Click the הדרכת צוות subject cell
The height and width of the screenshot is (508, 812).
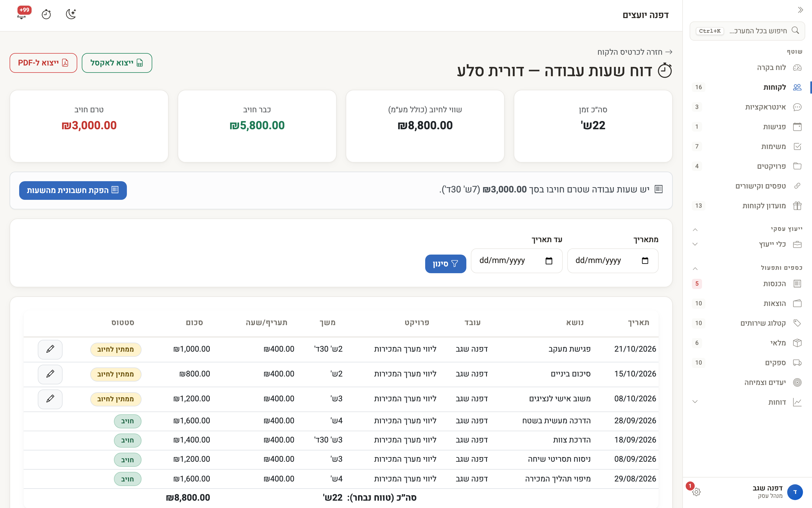click(572, 440)
